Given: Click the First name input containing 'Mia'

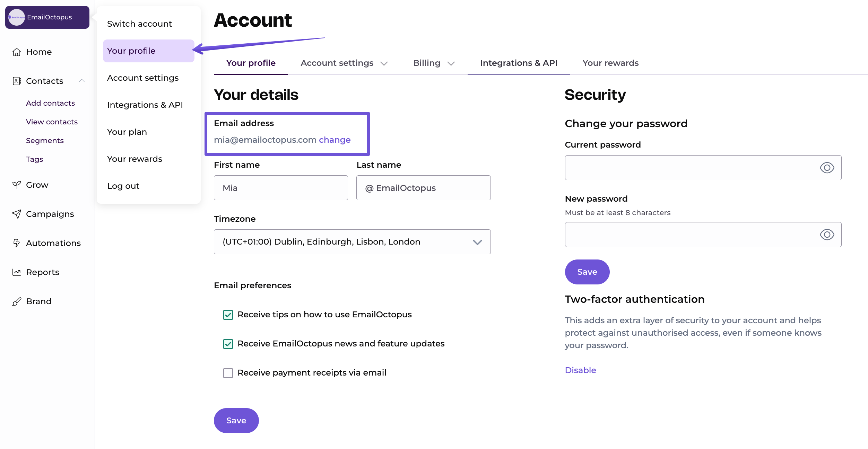Looking at the screenshot, I should 281,187.
